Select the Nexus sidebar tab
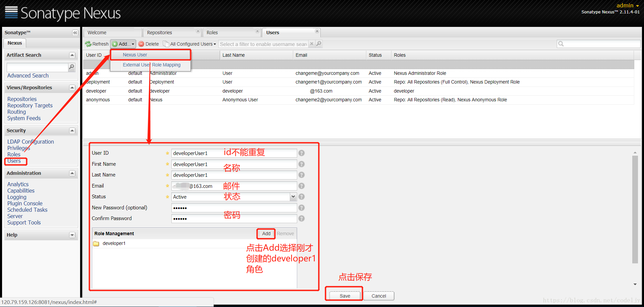The width and height of the screenshot is (644, 307). (15, 43)
